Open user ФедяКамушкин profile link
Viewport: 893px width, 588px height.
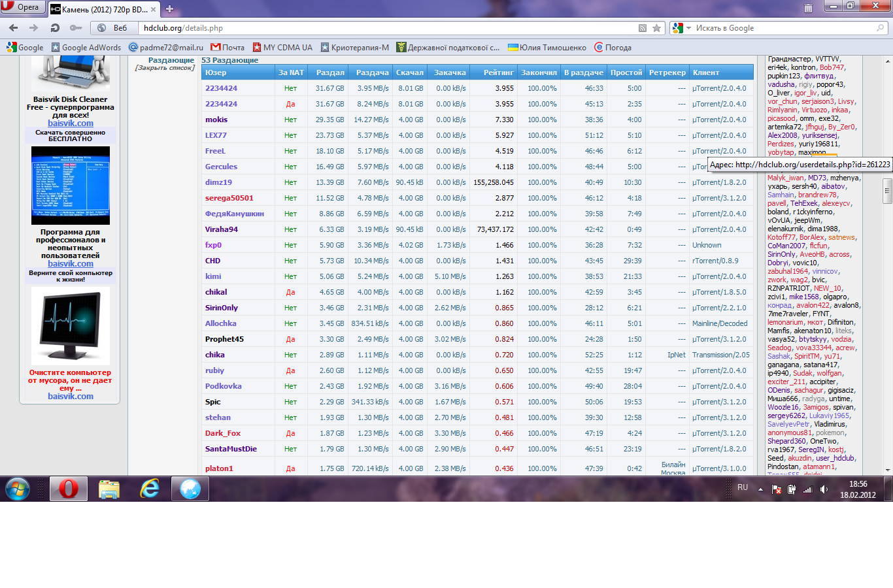[235, 214]
